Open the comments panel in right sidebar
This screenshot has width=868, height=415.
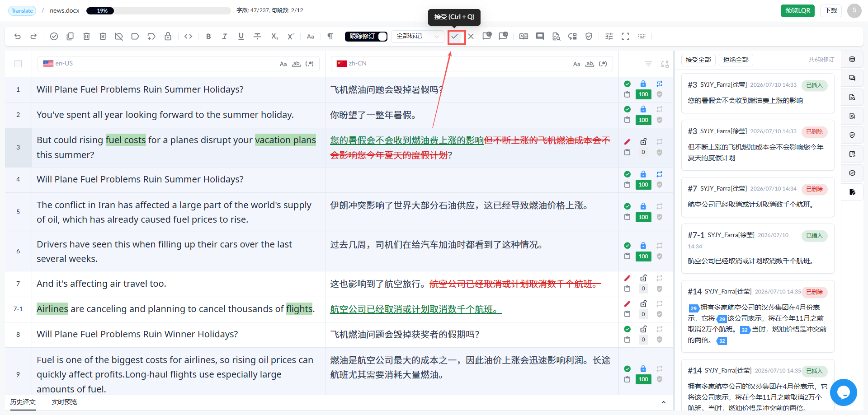[852, 78]
